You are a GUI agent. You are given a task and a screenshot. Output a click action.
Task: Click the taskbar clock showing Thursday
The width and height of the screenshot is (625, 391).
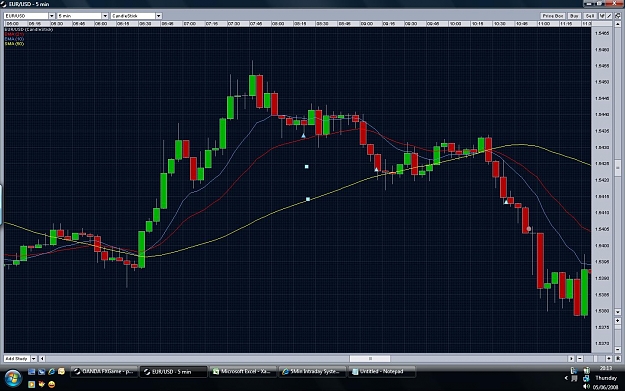point(605,377)
